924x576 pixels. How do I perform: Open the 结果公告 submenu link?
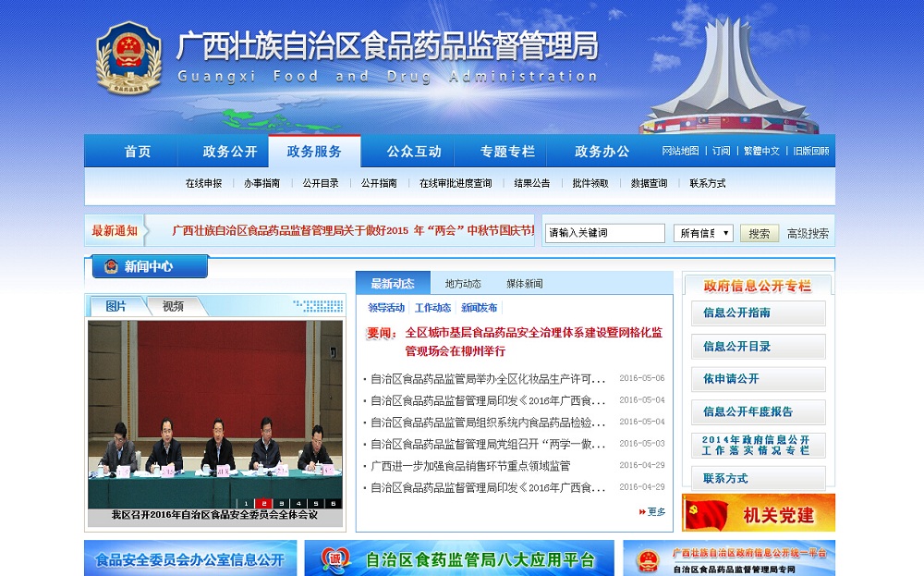point(531,183)
